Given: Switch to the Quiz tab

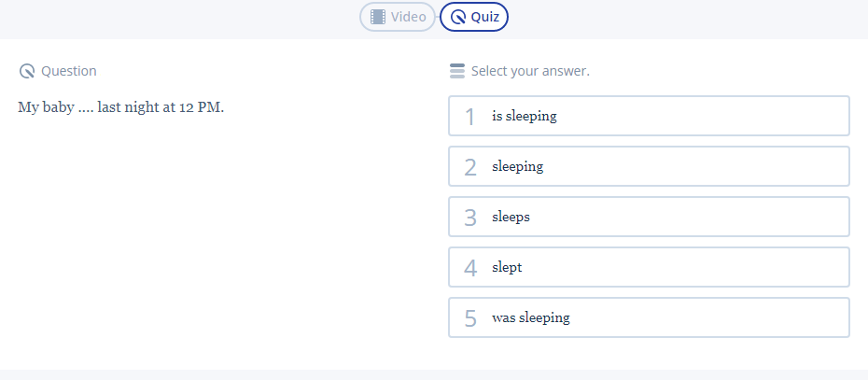Looking at the screenshot, I should pyautogui.click(x=474, y=17).
